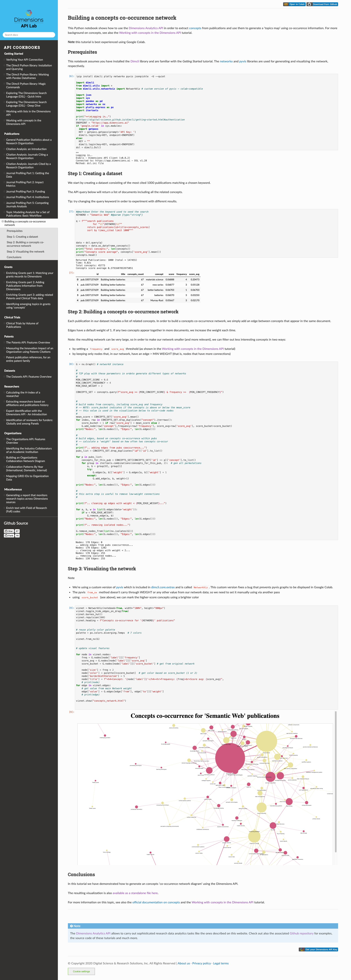
Task: Open 'Mapping GRID IDs to Organization Data'
Action: point(27,478)
